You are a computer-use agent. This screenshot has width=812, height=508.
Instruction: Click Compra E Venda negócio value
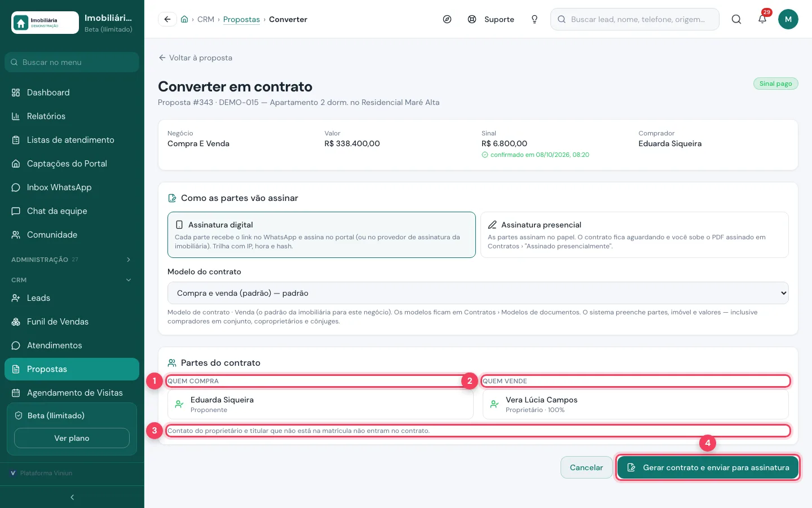[x=198, y=143]
